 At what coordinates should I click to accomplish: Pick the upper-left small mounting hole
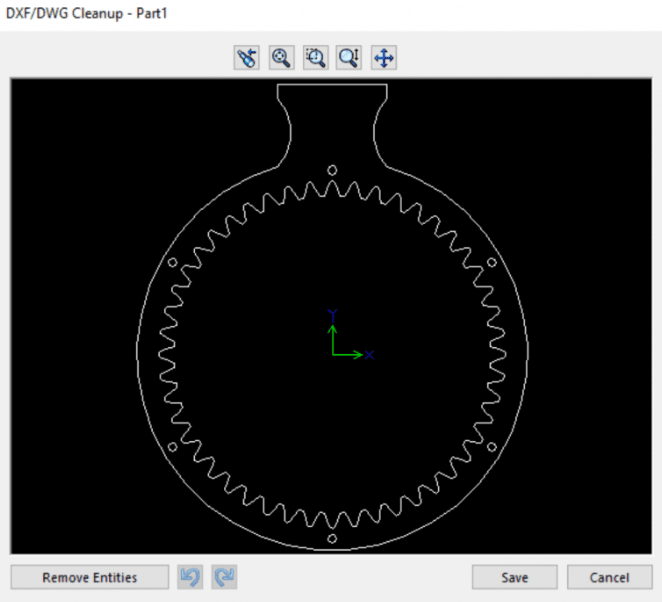coord(172,262)
